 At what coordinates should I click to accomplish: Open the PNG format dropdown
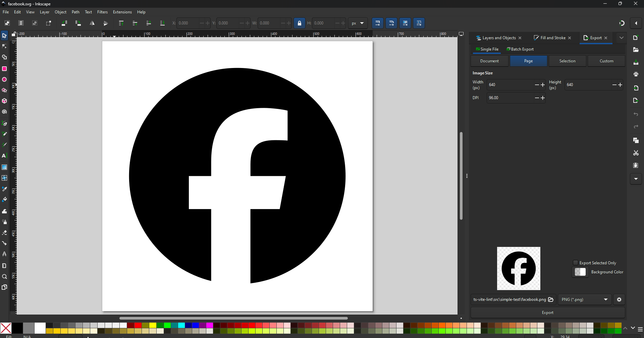[x=585, y=299]
